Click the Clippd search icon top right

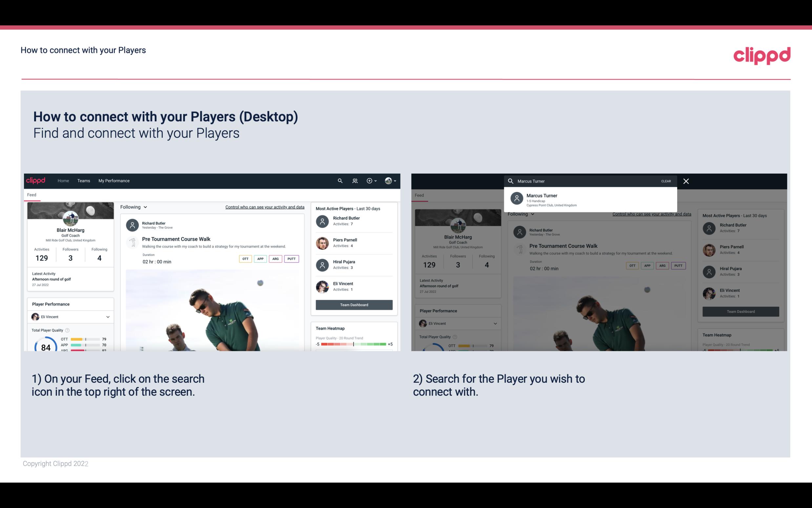click(x=339, y=180)
